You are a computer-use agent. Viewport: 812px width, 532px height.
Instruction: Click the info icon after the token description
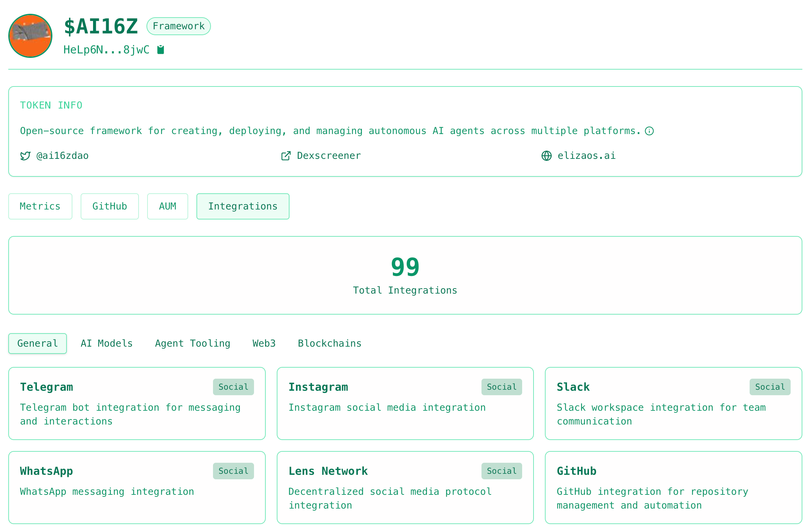(649, 131)
